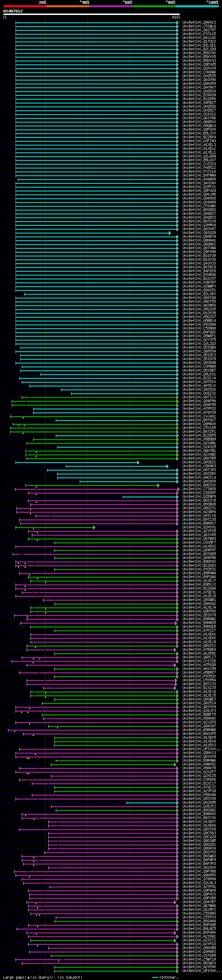Select hit label UniRef100_B9VI90
The image size is (222, 980).
199,53
